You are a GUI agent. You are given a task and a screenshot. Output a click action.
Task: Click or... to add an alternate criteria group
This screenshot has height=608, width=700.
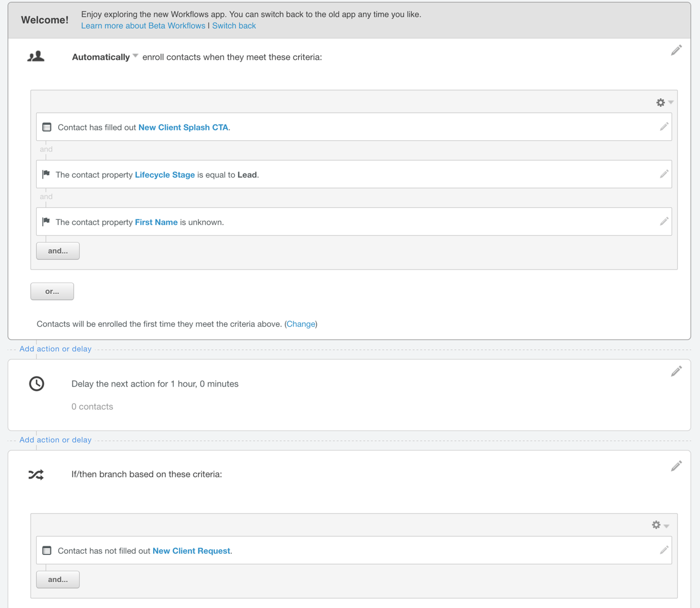click(x=52, y=291)
